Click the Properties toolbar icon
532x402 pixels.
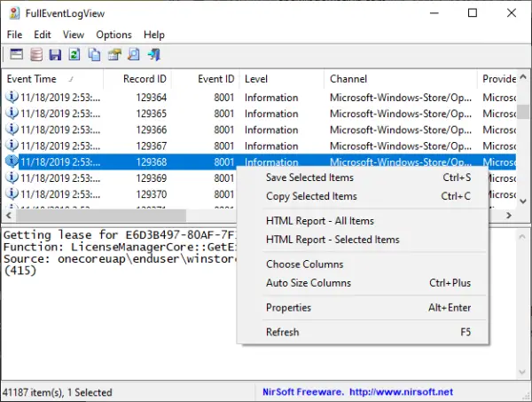(114, 54)
